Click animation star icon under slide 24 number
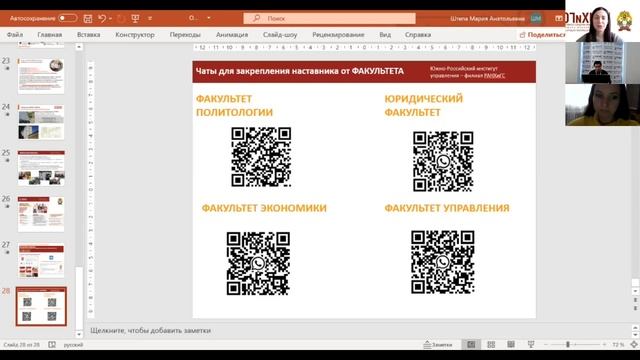 pos(7,115)
